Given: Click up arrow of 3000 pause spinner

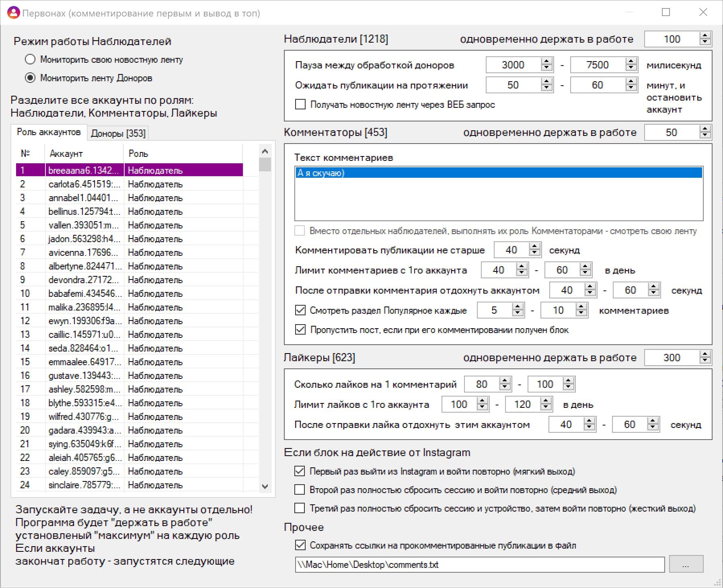Looking at the screenshot, I should (x=546, y=62).
